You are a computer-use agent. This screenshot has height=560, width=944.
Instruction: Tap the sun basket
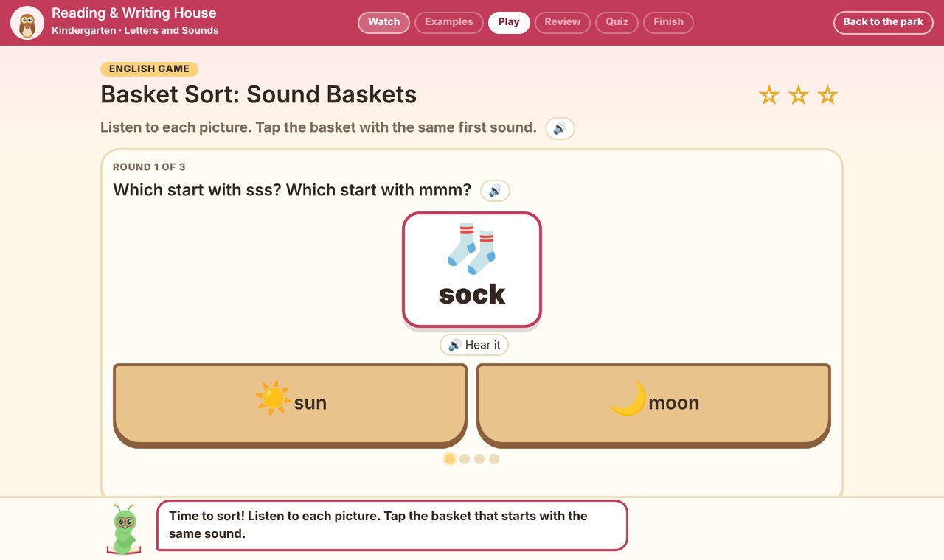290,405
